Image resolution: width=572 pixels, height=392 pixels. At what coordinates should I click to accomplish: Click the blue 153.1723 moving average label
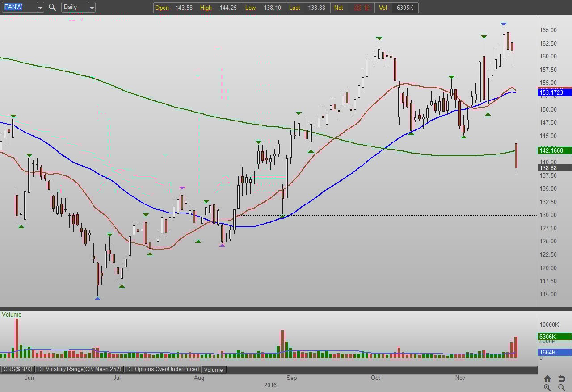pos(555,92)
